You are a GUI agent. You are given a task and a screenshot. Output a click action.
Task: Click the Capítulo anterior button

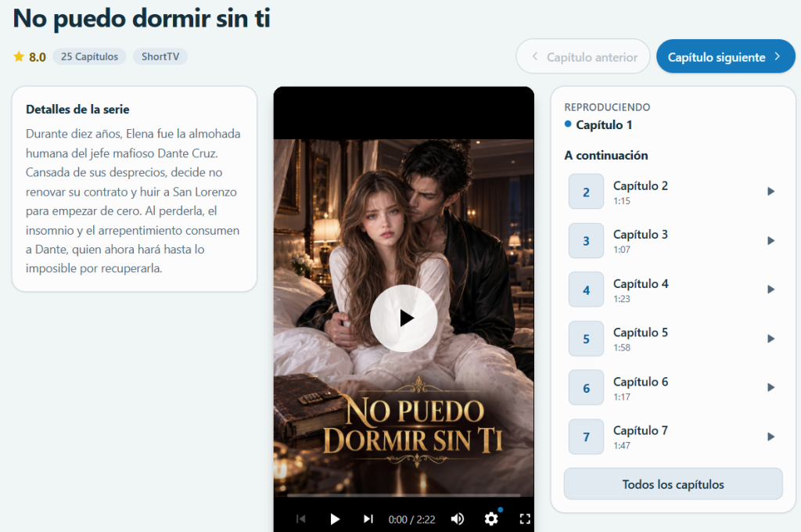click(583, 57)
